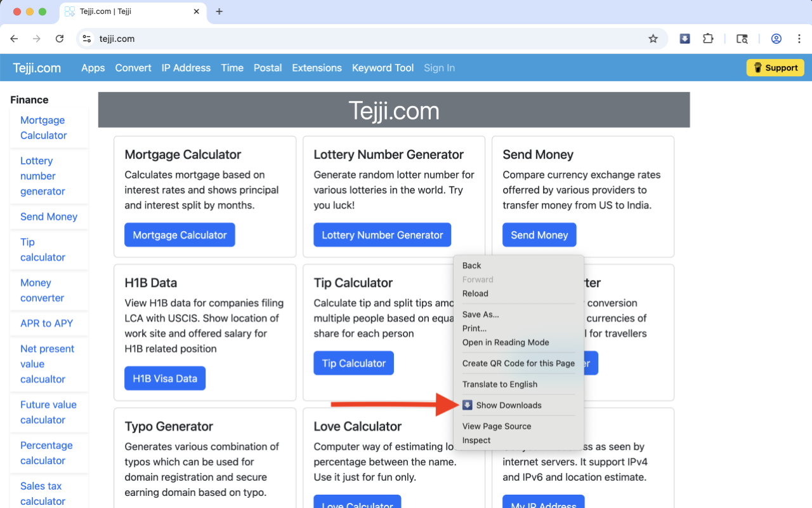Screen dimensions: 812x508
Task: Click the blue Lottery Number Generator button
Action: (383, 235)
